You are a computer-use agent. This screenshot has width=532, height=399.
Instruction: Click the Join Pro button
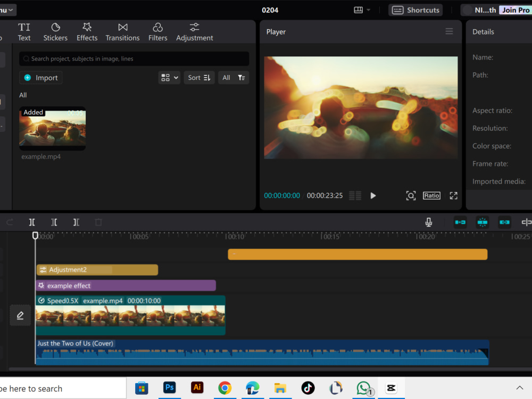coord(516,10)
